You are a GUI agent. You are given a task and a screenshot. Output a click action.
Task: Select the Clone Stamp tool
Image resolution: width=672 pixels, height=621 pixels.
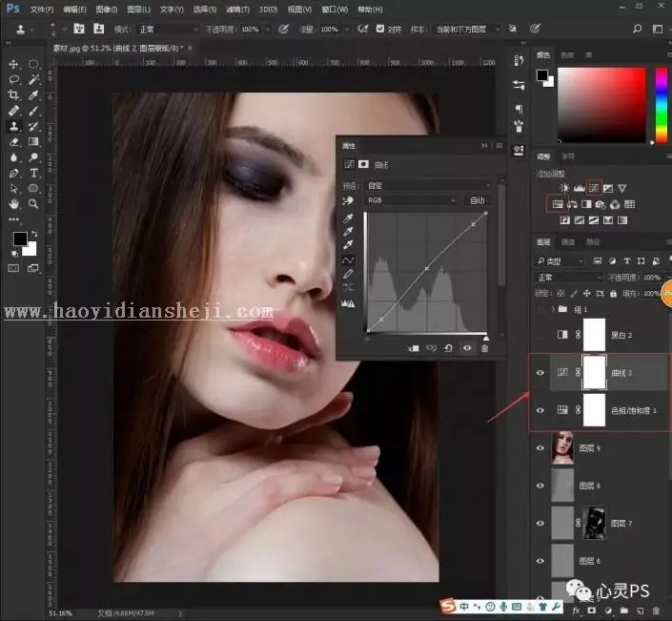click(13, 126)
